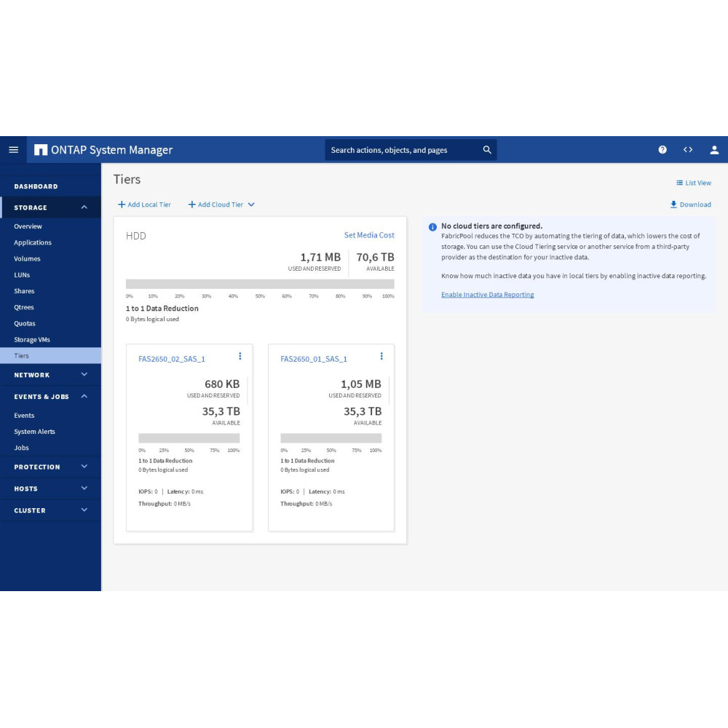728x728 pixels.
Task: Open the user account icon
Action: click(714, 149)
